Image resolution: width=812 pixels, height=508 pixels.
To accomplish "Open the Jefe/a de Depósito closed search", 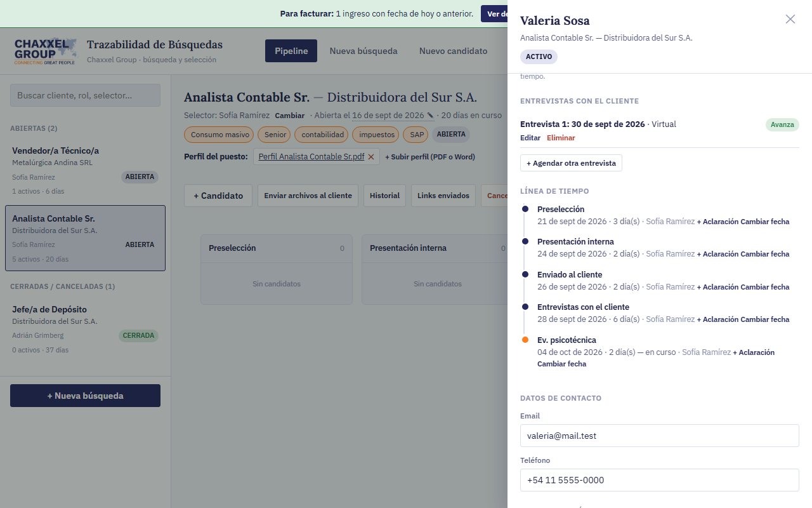I will [85, 329].
